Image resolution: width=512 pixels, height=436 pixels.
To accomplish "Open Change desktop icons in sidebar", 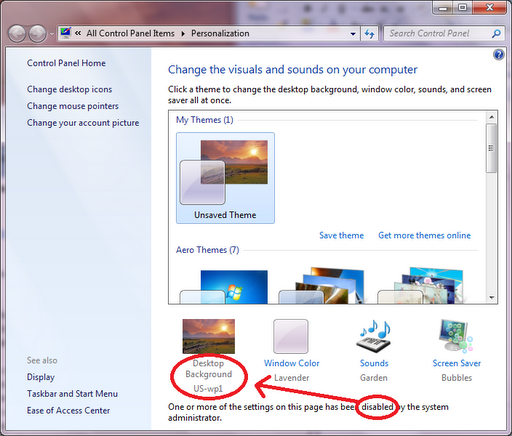I will [x=69, y=89].
